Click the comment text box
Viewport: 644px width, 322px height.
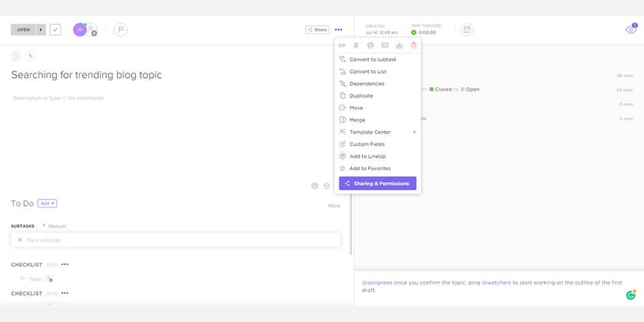pyautogui.click(x=499, y=288)
